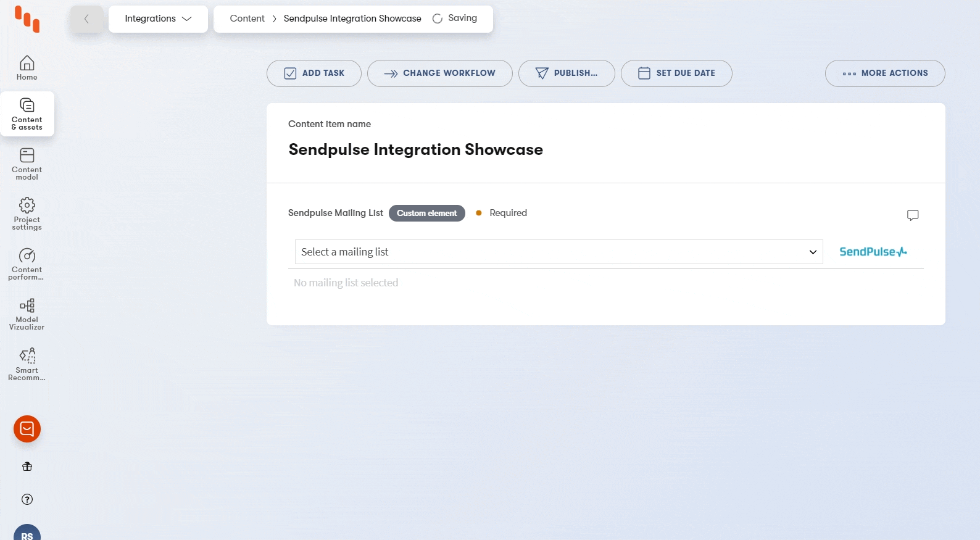Open Content performance section
The width and height of the screenshot is (980, 540).
tap(27, 264)
